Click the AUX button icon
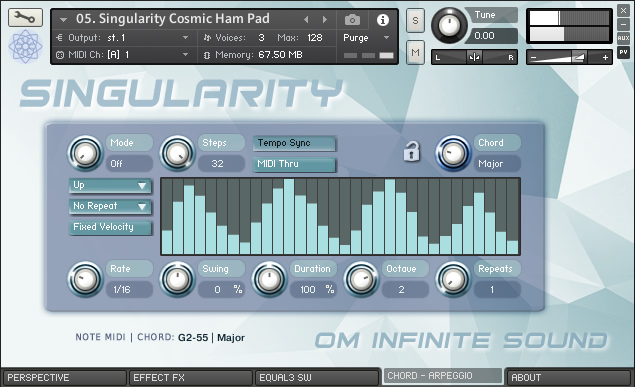This screenshot has width=635, height=387. coord(623,38)
